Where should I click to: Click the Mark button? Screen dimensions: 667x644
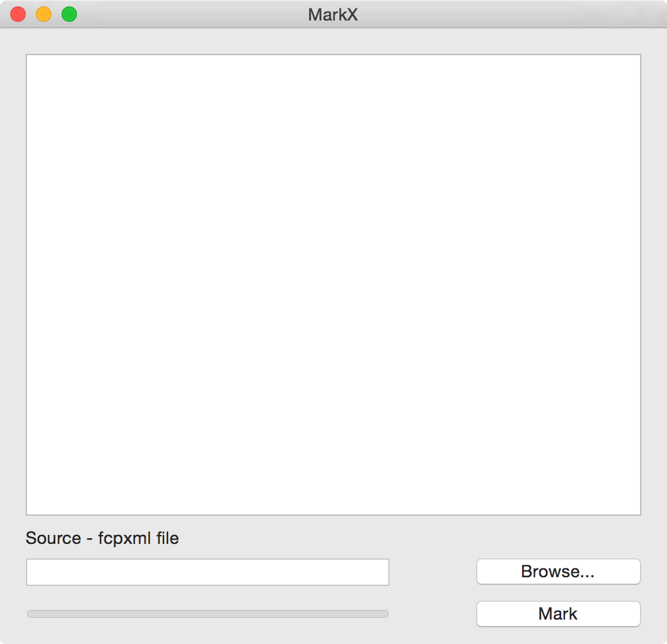coord(558,613)
